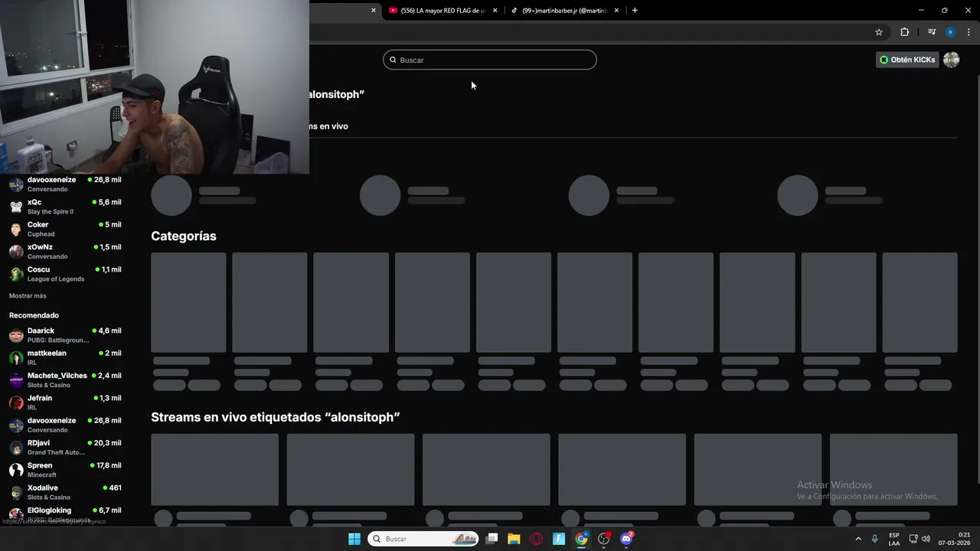Open Coscu channel in sidebar
This screenshot has width=980, height=551.
point(65,274)
